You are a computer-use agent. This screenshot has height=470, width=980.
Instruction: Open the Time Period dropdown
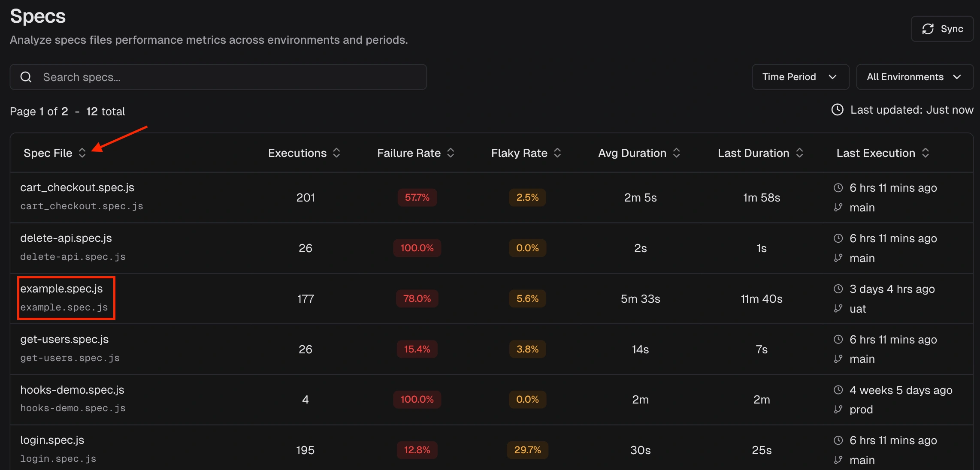pyautogui.click(x=800, y=77)
